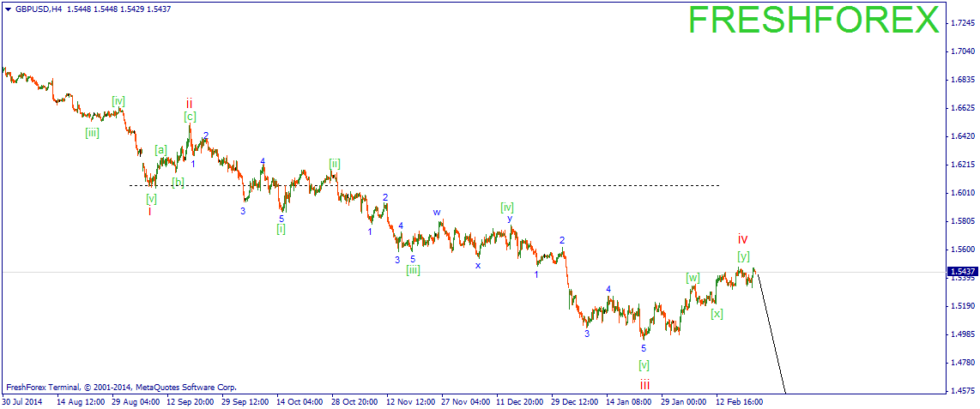Click the 30 Jul 2014 date on time axis
This screenshot has height=409, width=980.
22,400
